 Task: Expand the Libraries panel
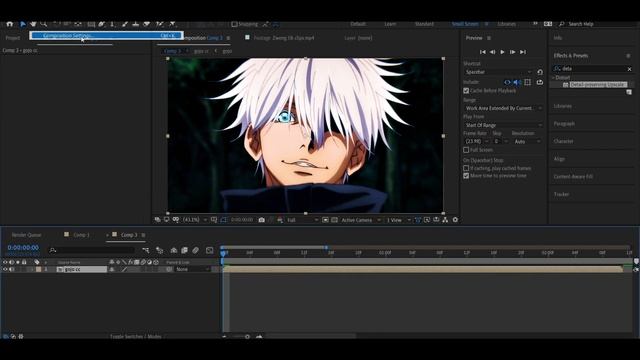562,106
